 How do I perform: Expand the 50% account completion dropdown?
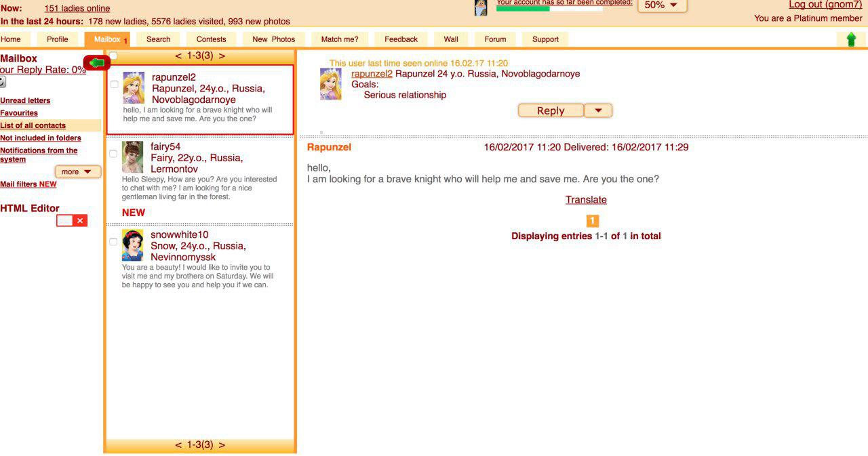click(x=661, y=5)
